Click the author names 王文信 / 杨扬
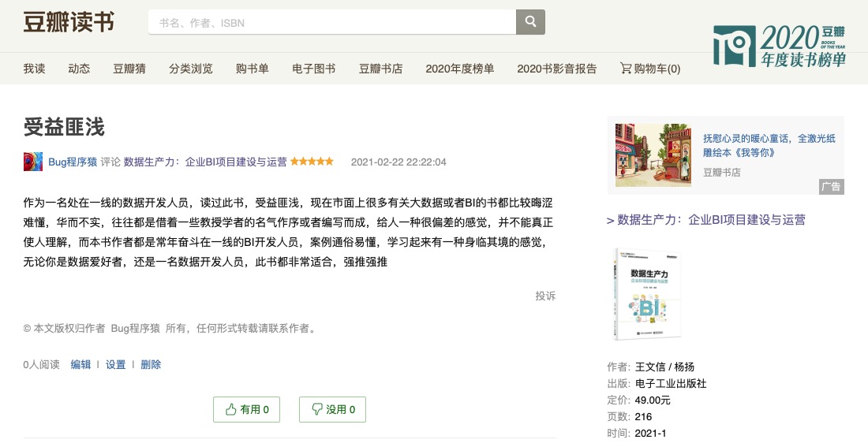 pos(665,367)
